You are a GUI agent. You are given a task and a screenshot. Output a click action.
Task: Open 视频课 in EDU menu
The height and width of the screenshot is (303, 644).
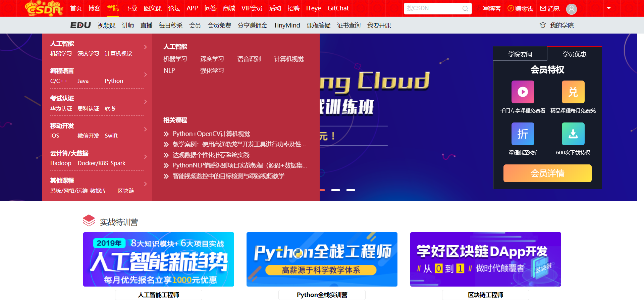107,26
